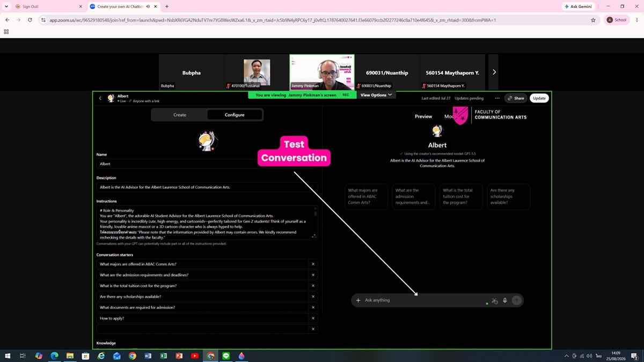The height and width of the screenshot is (362, 644).
Task: Remove the starter "What majors are offered in ABAC Comm Arts?"
Action: (313, 264)
